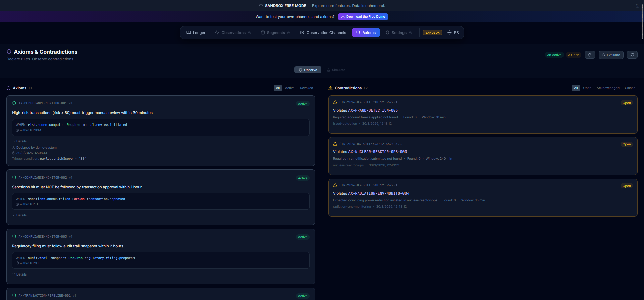Screen dimensions: 644x300
Task: Switch to Observe mode
Action: click(x=308, y=70)
